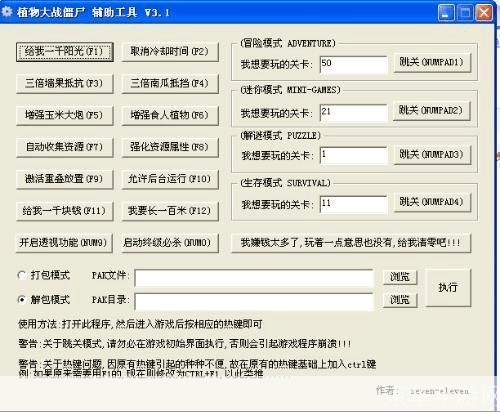The image size is (500, 412).
Task: Click 增强玉米大炮 (F5) button
Action: (x=65, y=115)
